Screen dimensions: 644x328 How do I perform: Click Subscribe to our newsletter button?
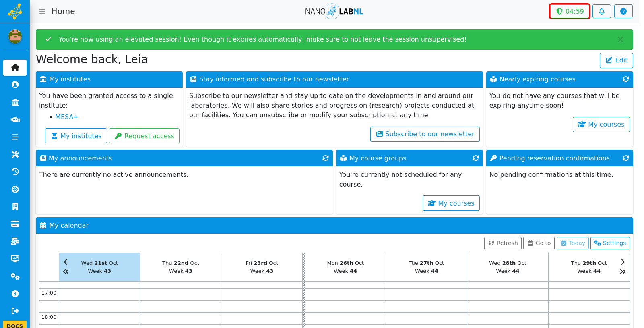tap(425, 134)
